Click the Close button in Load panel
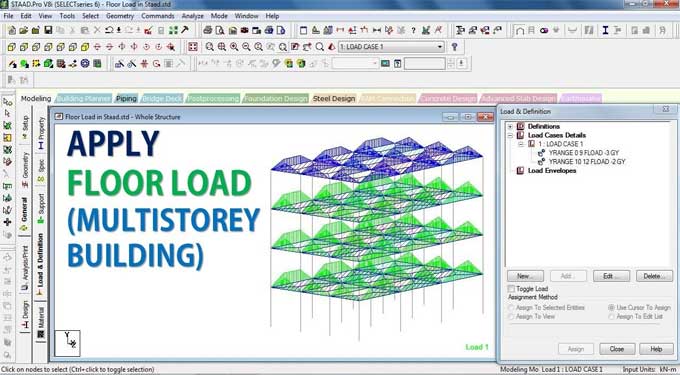The image size is (680, 375). click(617, 349)
